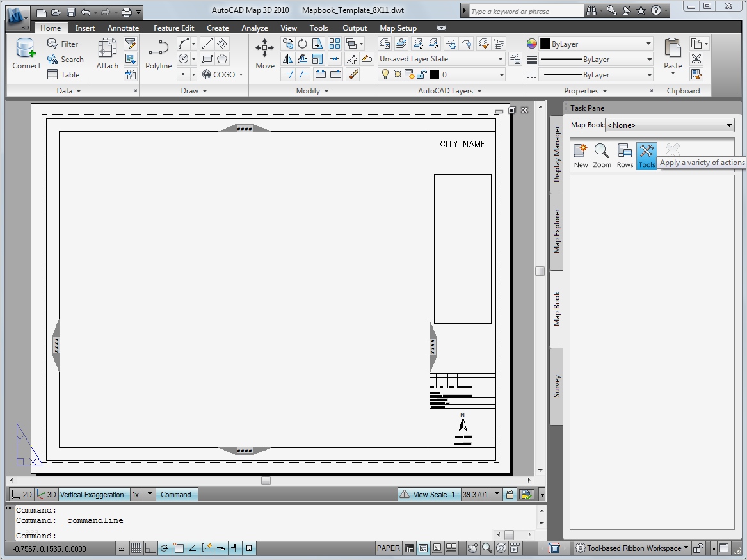The width and height of the screenshot is (747, 560).
Task: Toggle Lineweight display in status bar
Action: pyautogui.click(x=235, y=548)
